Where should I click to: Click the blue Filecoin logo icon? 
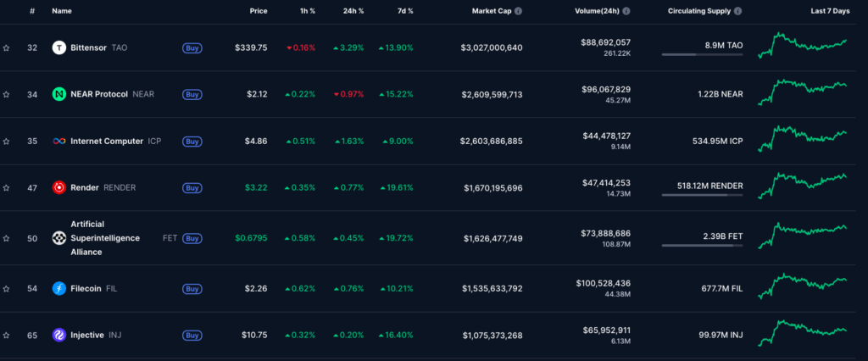coord(59,288)
